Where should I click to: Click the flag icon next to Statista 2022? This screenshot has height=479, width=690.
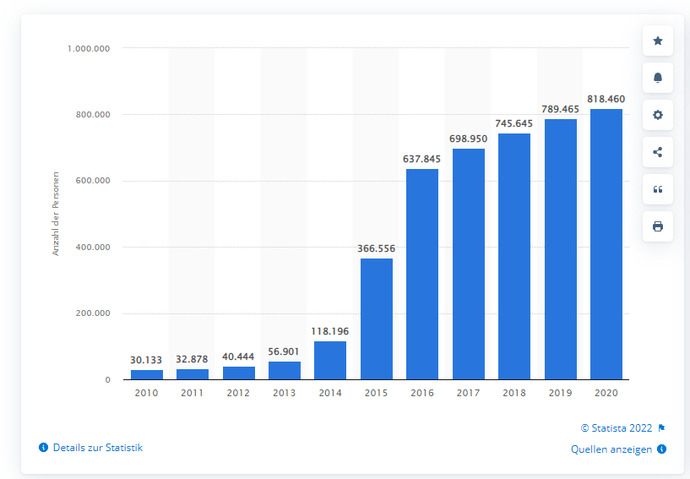pos(661,428)
